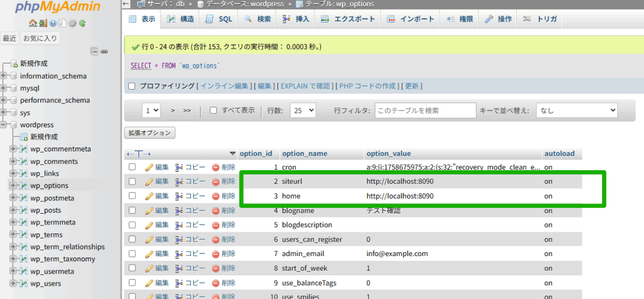Reload navigation panel green arrow icon
Viewport: 644px width, 299px height.
pyautogui.click(x=82, y=23)
